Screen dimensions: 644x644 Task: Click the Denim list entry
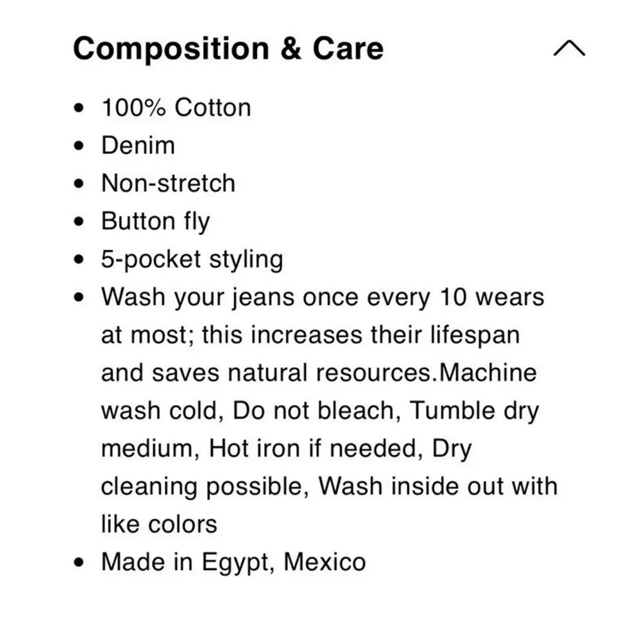tap(138, 146)
